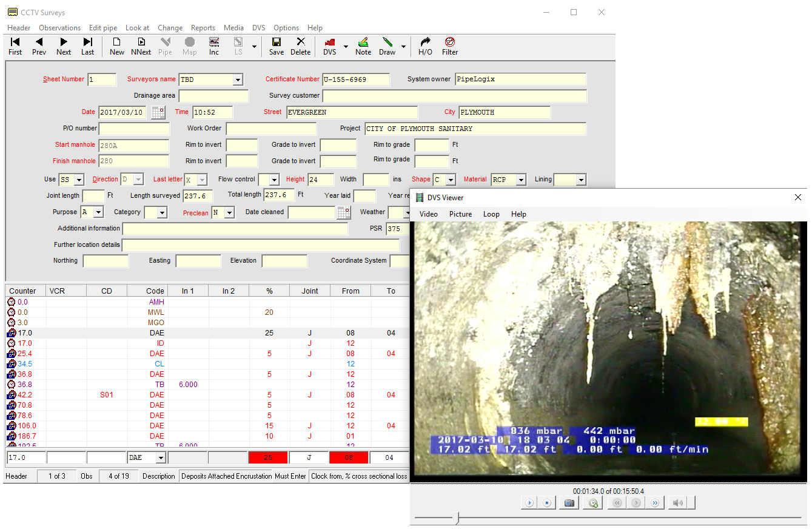Viewport: 812px width, 529px height.
Task: Expand the Draw toolbar dropdown arrow
Action: (x=403, y=47)
